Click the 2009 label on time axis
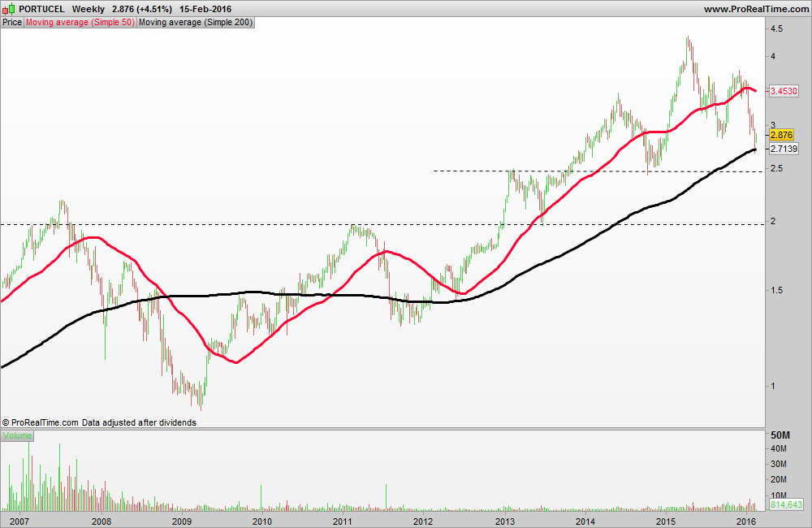The height and width of the screenshot is (528, 812). tap(182, 522)
